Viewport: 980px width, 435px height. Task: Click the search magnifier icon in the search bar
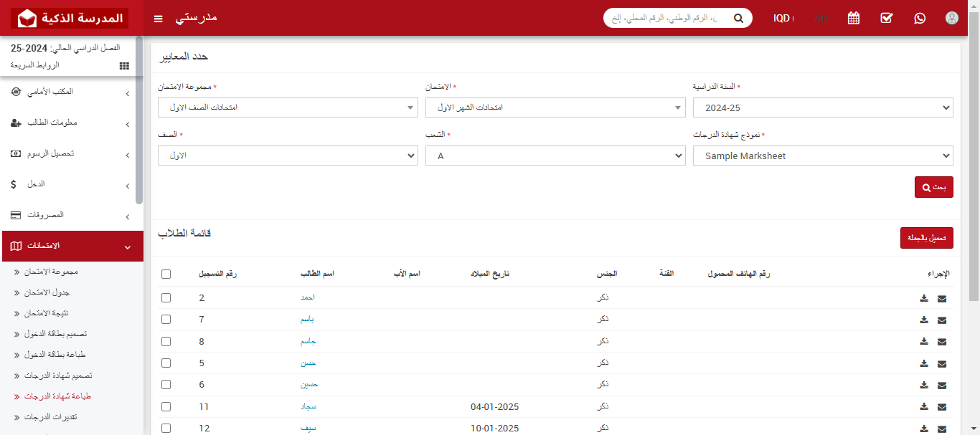click(x=738, y=17)
